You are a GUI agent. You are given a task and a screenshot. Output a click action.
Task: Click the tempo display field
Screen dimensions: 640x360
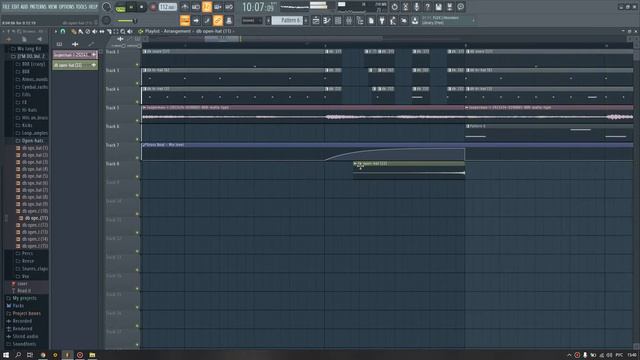coord(168,7)
